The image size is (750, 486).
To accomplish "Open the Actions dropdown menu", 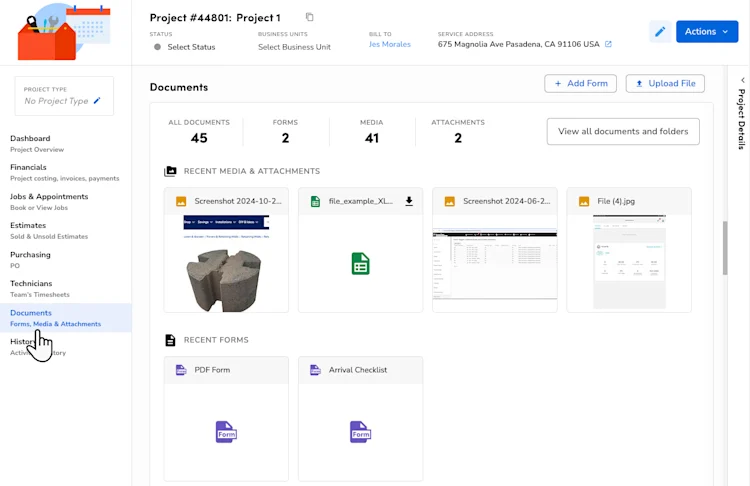I will point(706,32).
